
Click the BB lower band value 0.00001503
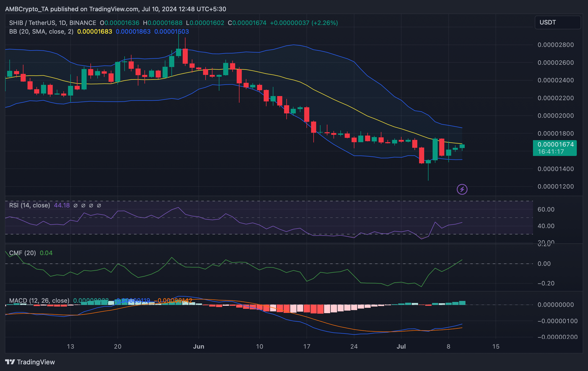[172, 32]
